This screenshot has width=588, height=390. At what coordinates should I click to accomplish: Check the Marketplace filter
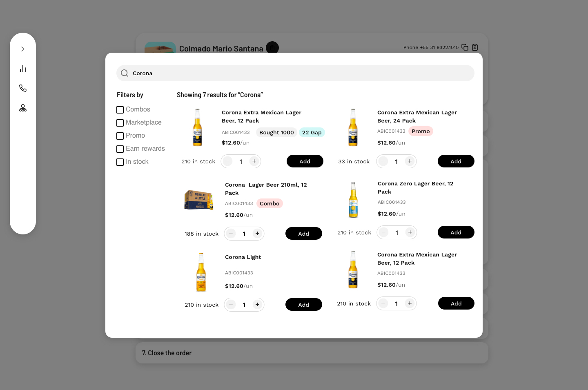pyautogui.click(x=120, y=123)
